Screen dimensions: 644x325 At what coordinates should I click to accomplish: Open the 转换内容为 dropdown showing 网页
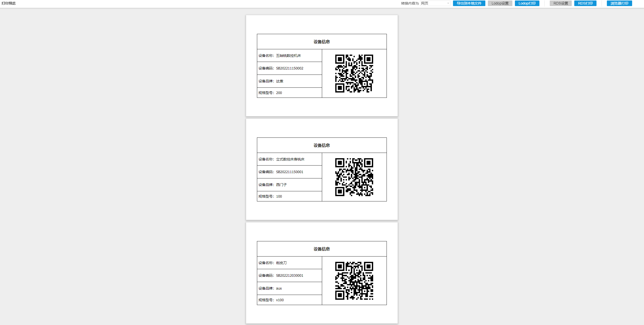click(435, 3)
